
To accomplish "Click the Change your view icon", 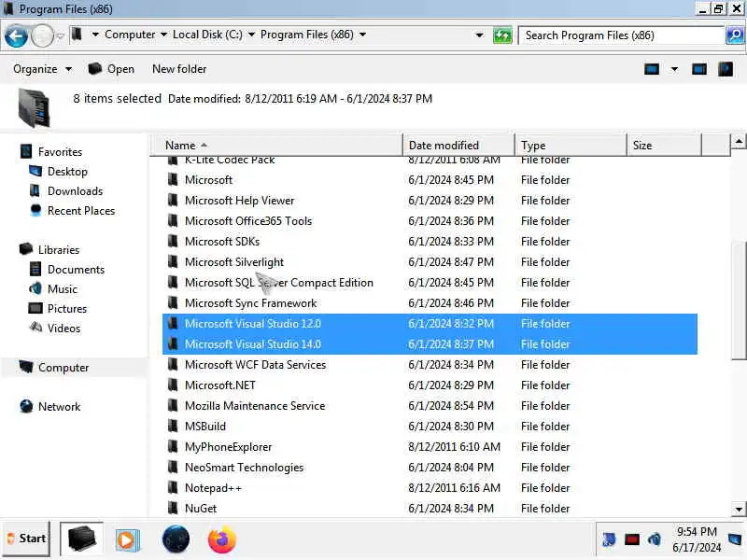I will pos(651,69).
